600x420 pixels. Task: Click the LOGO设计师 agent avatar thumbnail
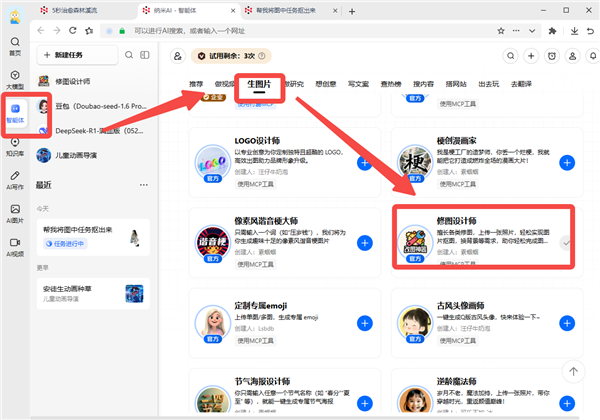click(213, 164)
